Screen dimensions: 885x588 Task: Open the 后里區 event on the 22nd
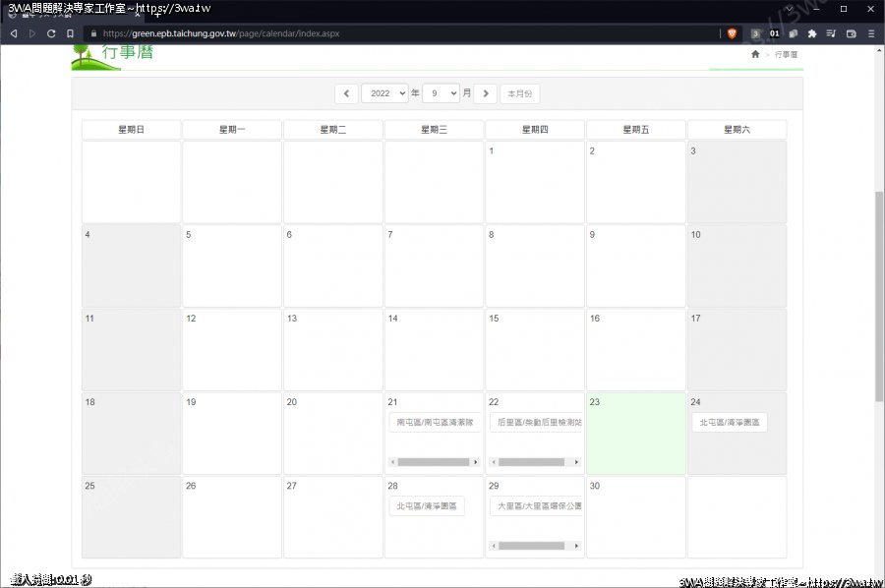(536, 422)
